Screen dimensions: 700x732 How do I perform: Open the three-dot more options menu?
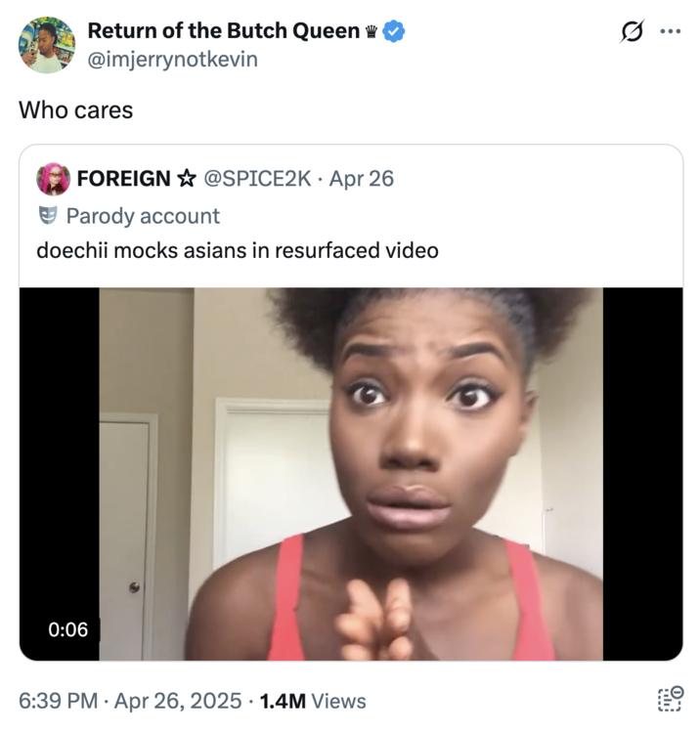click(x=670, y=31)
